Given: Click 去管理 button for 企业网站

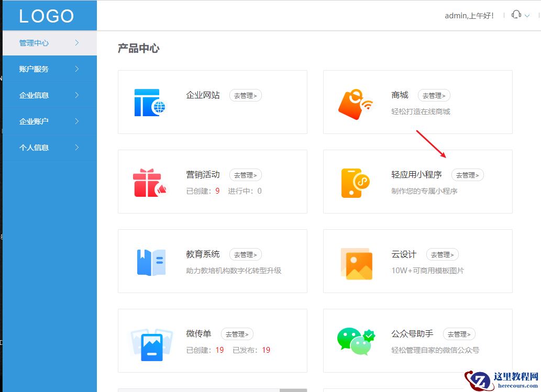Looking at the screenshot, I should tap(245, 95).
